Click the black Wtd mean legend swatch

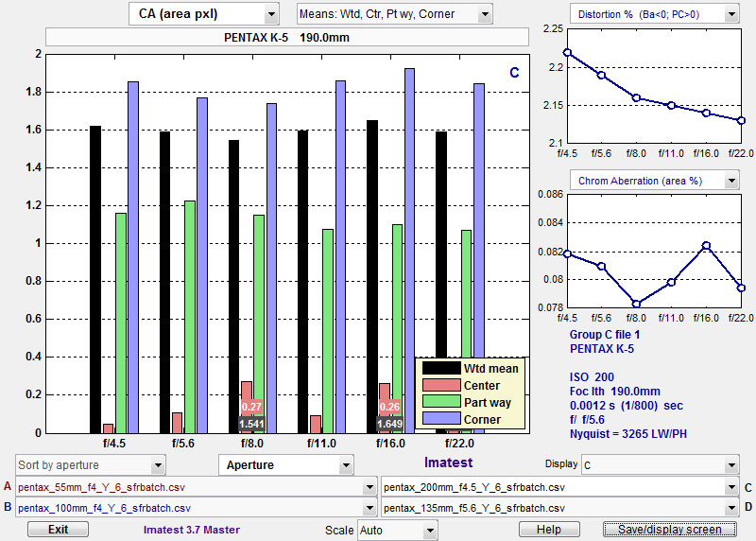tap(441, 368)
